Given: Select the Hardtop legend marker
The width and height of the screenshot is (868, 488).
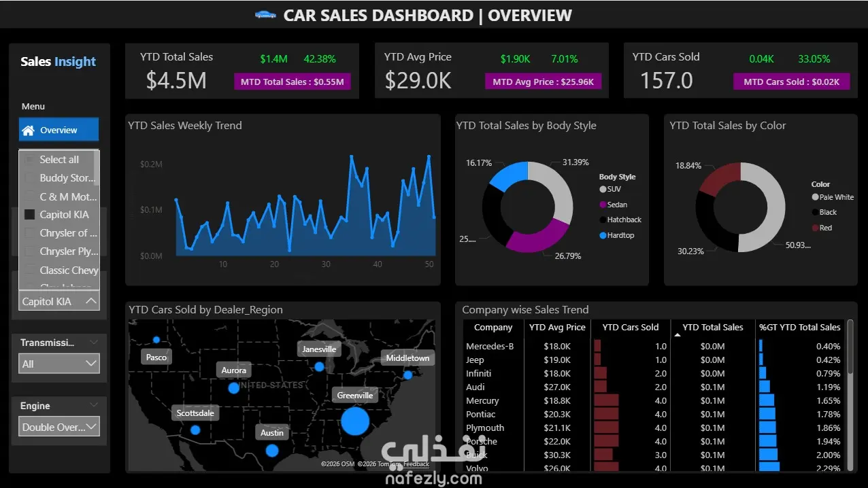Looking at the screenshot, I should tap(603, 235).
